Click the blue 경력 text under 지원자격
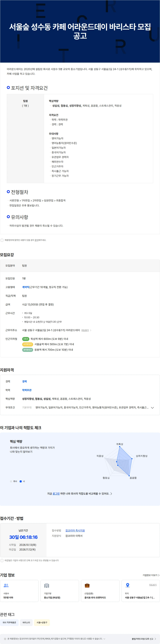The width and height of the screenshot is (160, 644). coord(24,381)
